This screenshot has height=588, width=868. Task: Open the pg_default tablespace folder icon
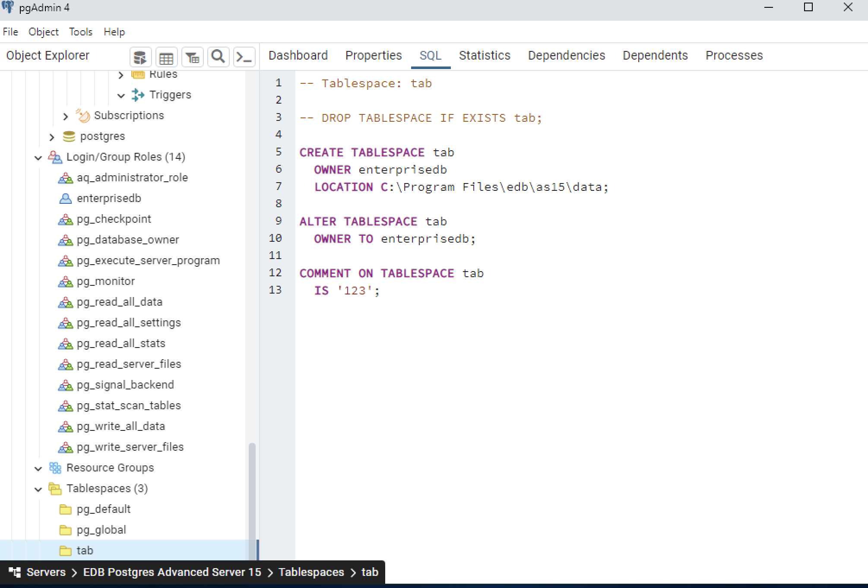tap(66, 509)
